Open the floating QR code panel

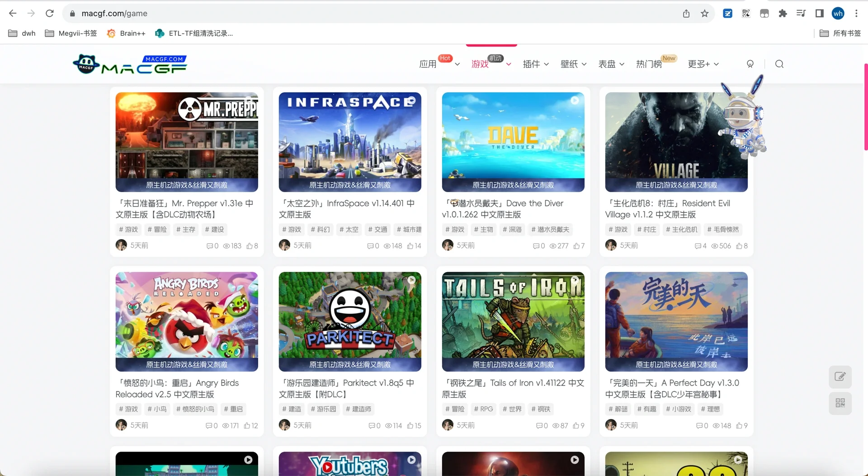(x=840, y=403)
